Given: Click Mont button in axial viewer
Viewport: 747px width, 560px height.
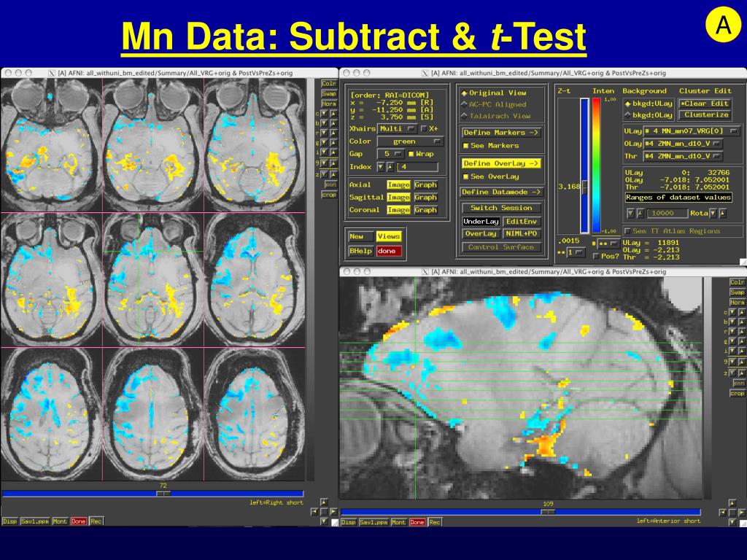Looking at the screenshot, I should (x=60, y=521).
